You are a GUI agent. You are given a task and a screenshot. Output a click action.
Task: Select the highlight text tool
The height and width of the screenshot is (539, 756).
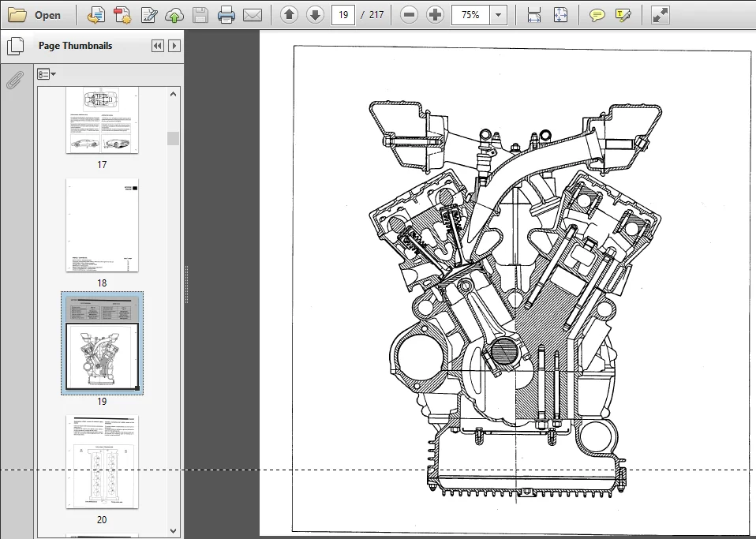tap(623, 15)
